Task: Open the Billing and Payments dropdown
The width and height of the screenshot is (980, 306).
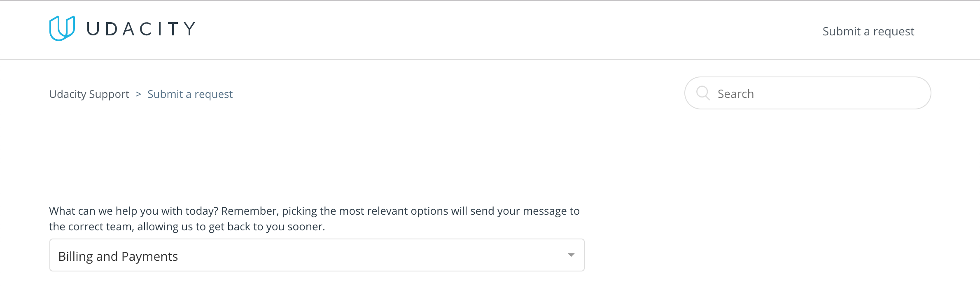Action: click(317, 255)
